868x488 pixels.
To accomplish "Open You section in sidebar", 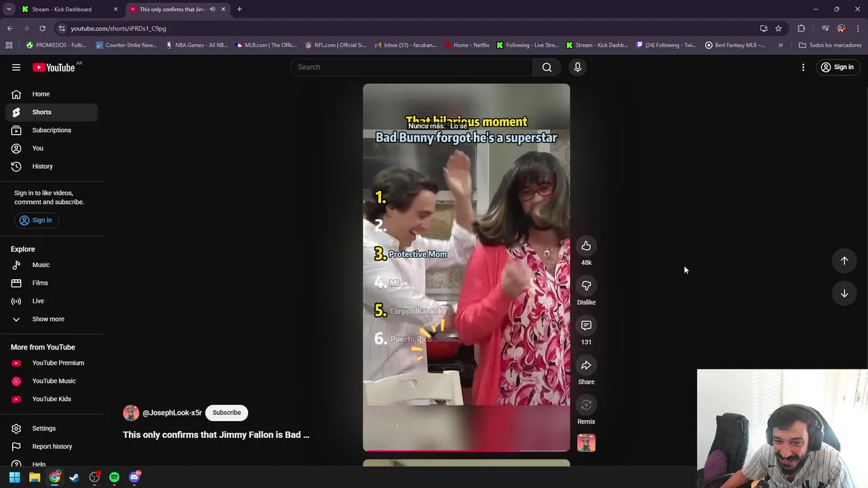I will tap(52, 148).
